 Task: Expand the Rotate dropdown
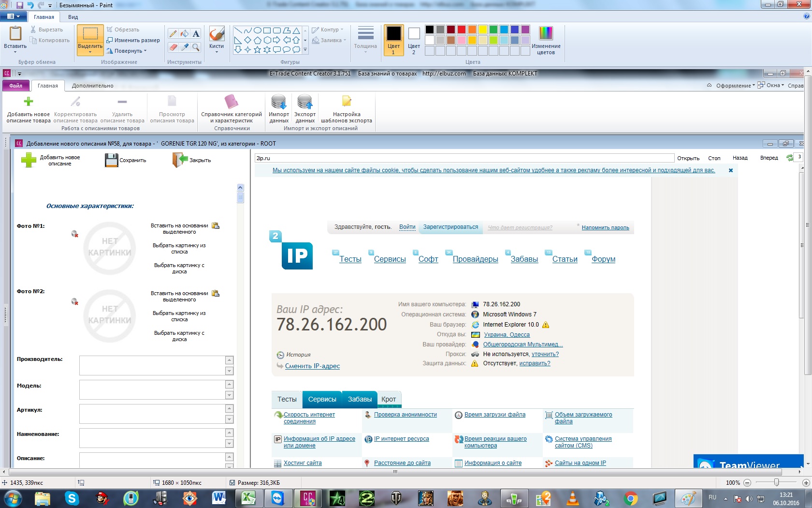[145, 51]
